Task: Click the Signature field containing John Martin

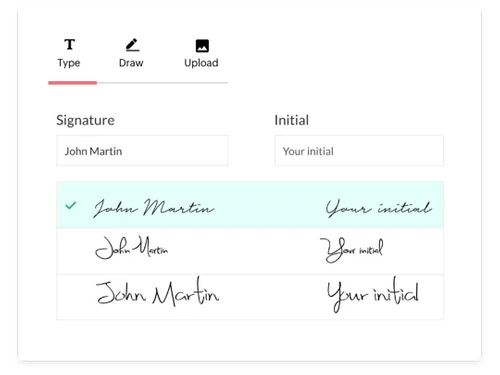Action: point(142,150)
